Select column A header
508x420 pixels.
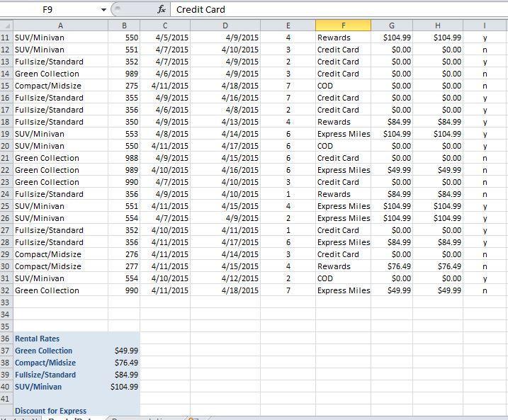[x=61, y=25]
